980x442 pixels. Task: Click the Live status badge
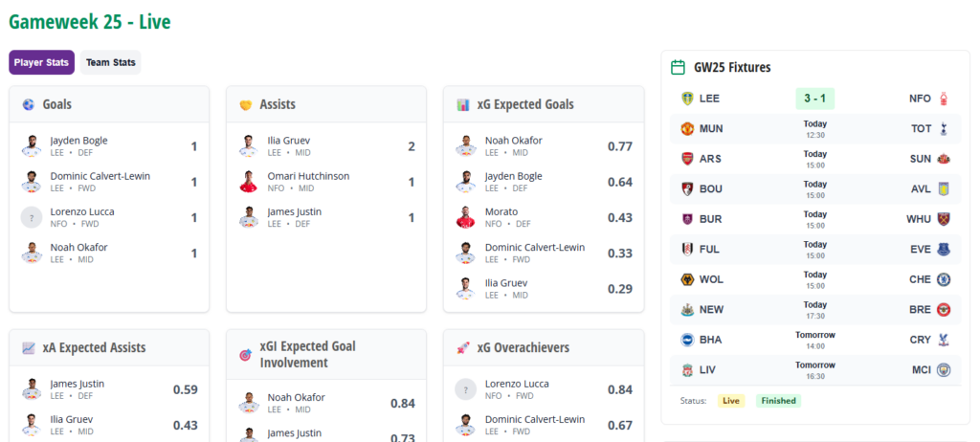click(731, 401)
